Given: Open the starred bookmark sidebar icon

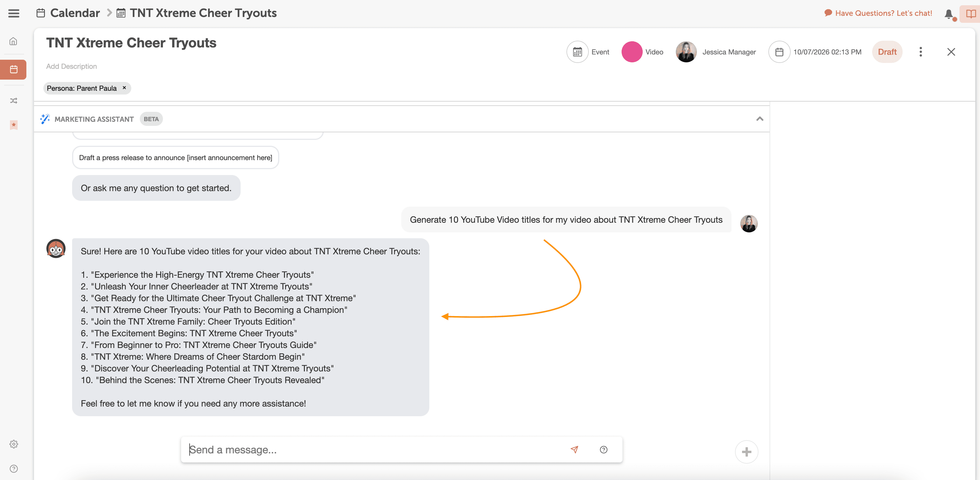Looking at the screenshot, I should tap(14, 125).
